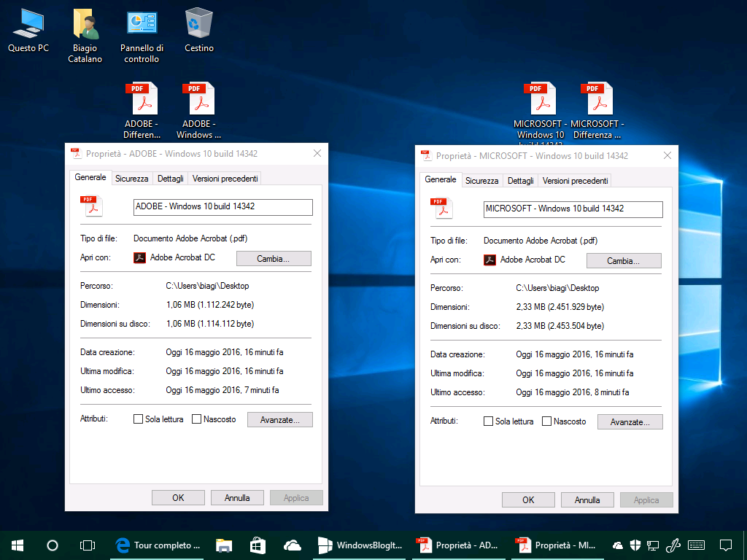The image size is (747, 560).
Task: Switch to Dettagli tab in ADOBE properties window
Action: pyautogui.click(x=170, y=179)
